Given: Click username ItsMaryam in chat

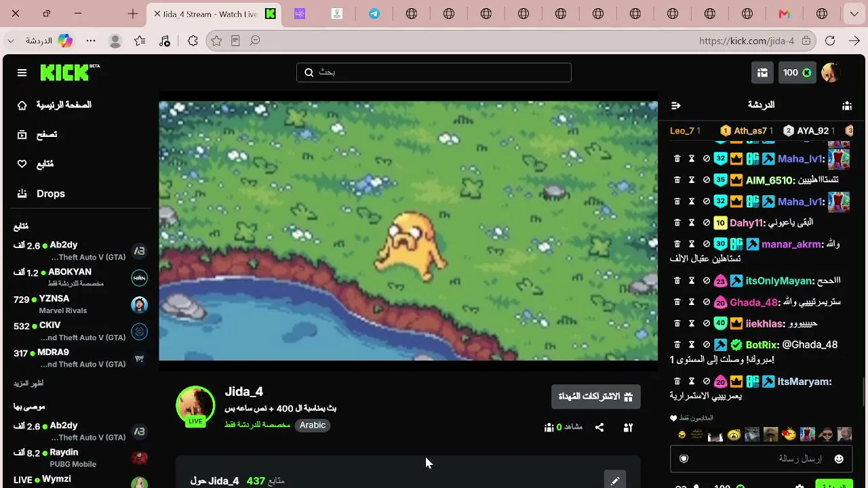Looking at the screenshot, I should (804, 382).
